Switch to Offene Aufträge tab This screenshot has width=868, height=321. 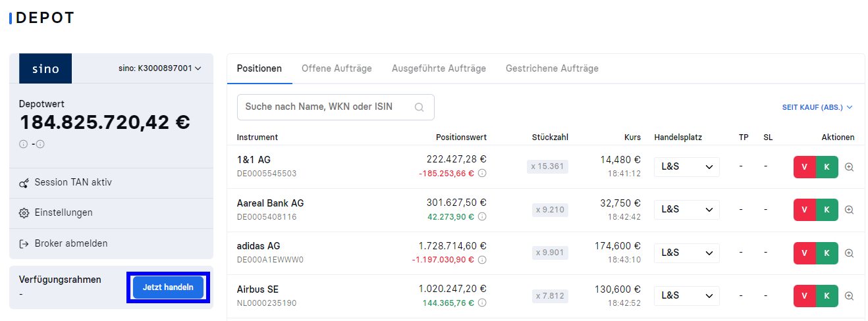[x=337, y=68]
